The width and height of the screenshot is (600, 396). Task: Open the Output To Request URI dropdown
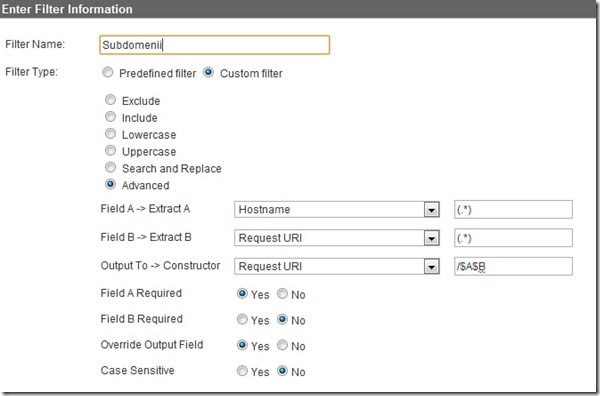[337, 266]
